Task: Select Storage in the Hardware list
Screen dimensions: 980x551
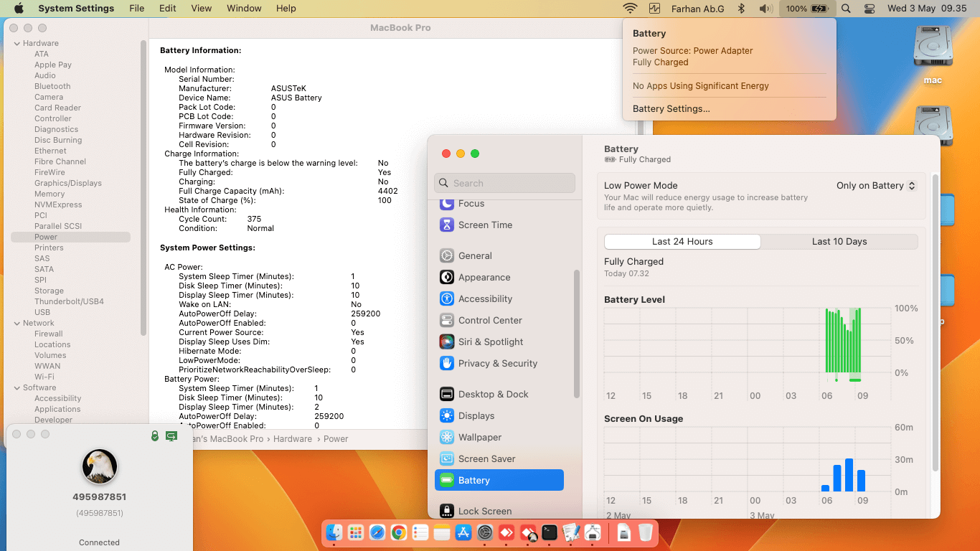Action: (49, 291)
